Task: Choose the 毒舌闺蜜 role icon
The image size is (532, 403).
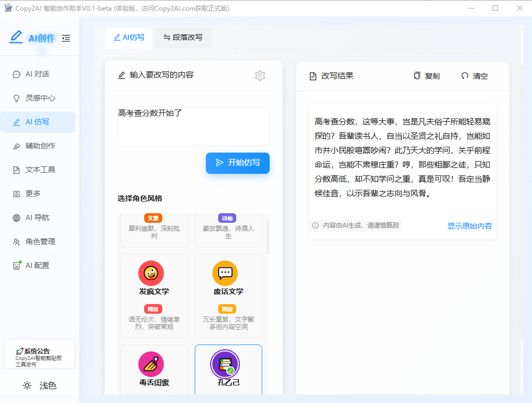Action: point(151,364)
